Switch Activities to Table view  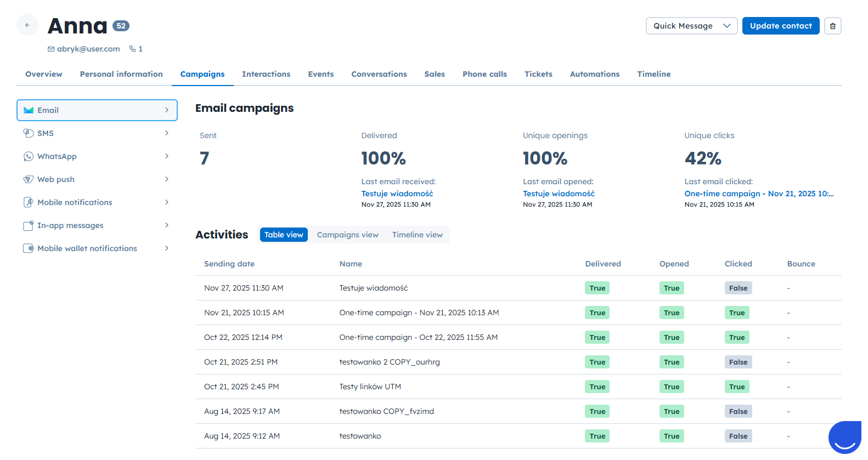(x=284, y=235)
